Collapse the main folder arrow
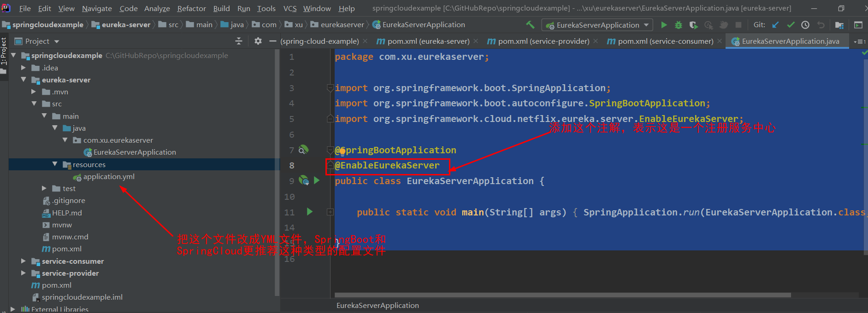This screenshot has height=313, width=868. point(44,116)
